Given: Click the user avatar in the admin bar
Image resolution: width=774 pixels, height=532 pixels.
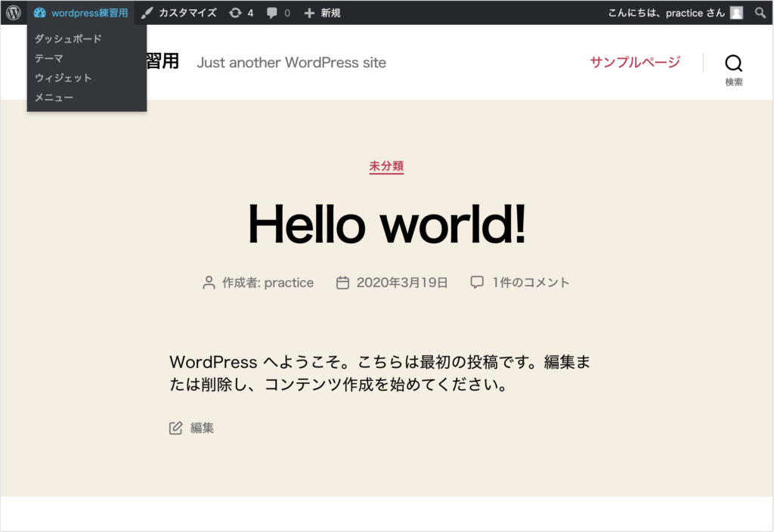Looking at the screenshot, I should pos(736,13).
